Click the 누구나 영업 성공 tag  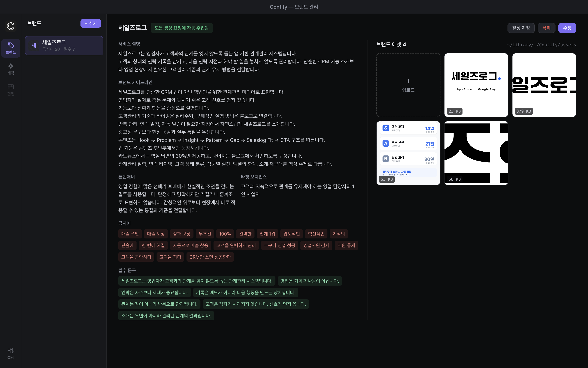(279, 245)
